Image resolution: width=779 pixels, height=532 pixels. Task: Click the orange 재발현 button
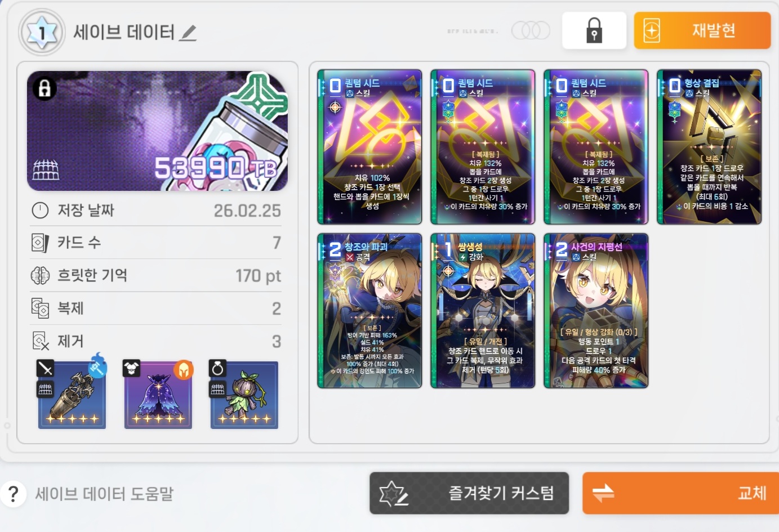(x=702, y=30)
